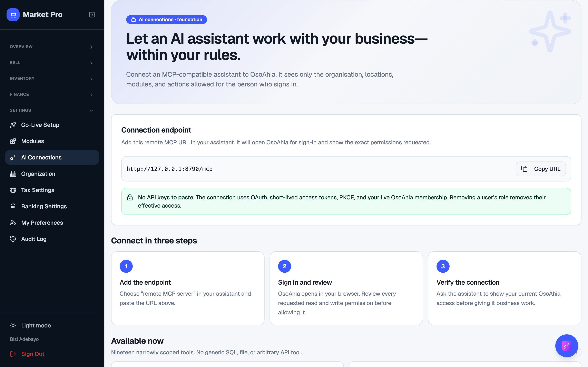Click the Market Pro shopping cart logo

tap(13, 14)
